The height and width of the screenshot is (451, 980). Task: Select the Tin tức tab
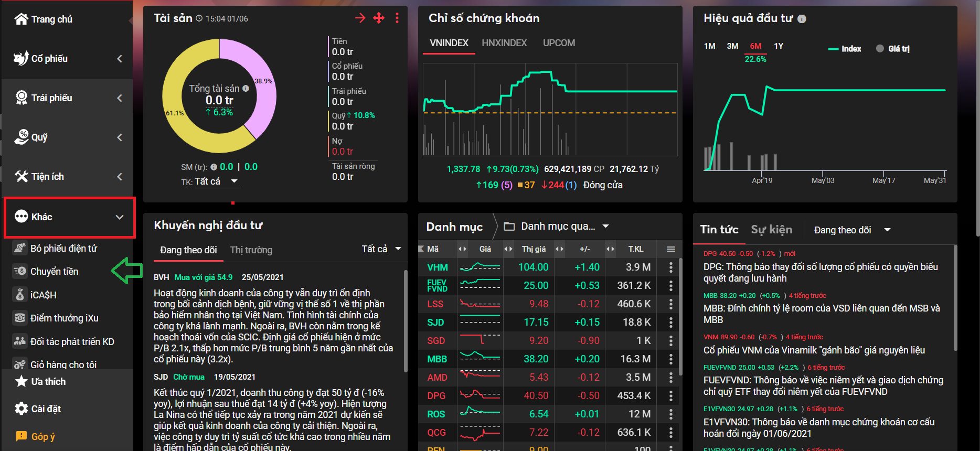click(x=719, y=230)
